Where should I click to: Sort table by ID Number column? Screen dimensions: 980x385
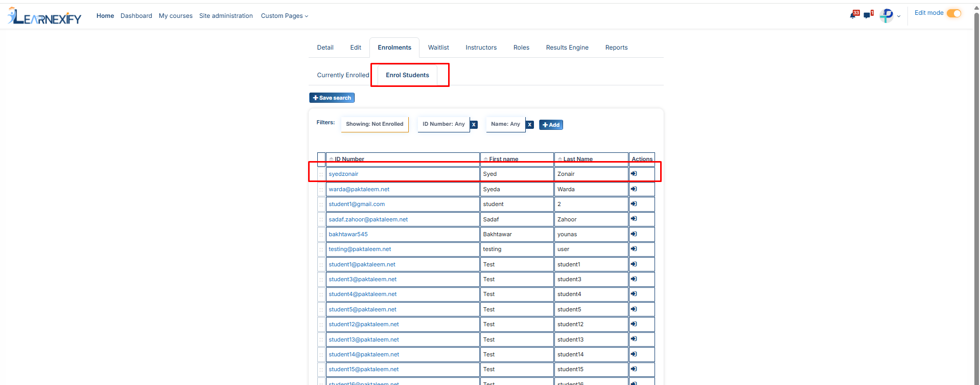(x=349, y=159)
